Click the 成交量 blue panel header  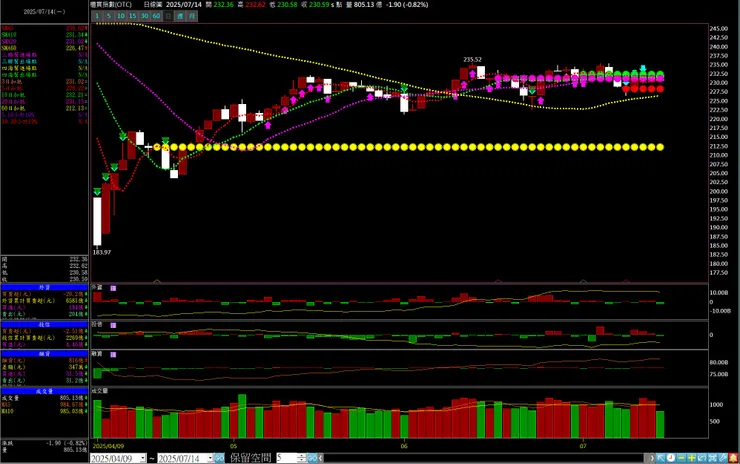(44, 391)
